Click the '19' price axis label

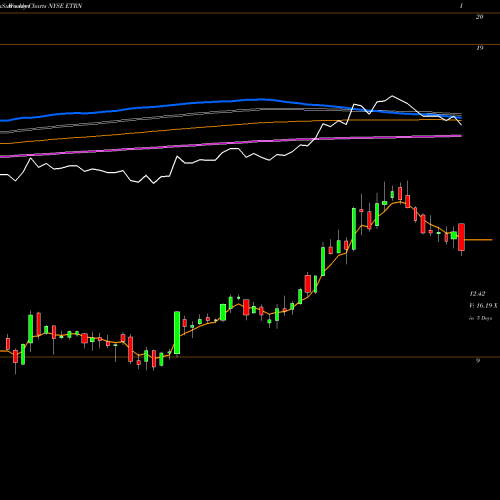pos(479,48)
